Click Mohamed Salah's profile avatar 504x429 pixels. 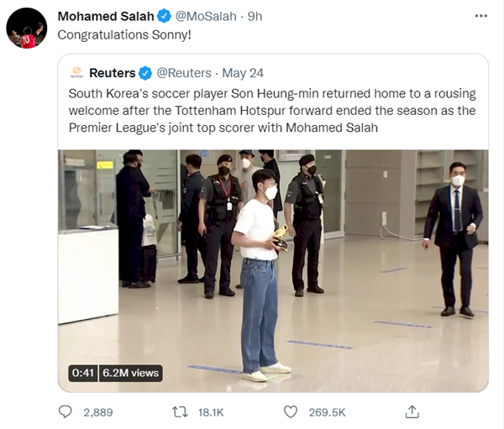point(27,29)
